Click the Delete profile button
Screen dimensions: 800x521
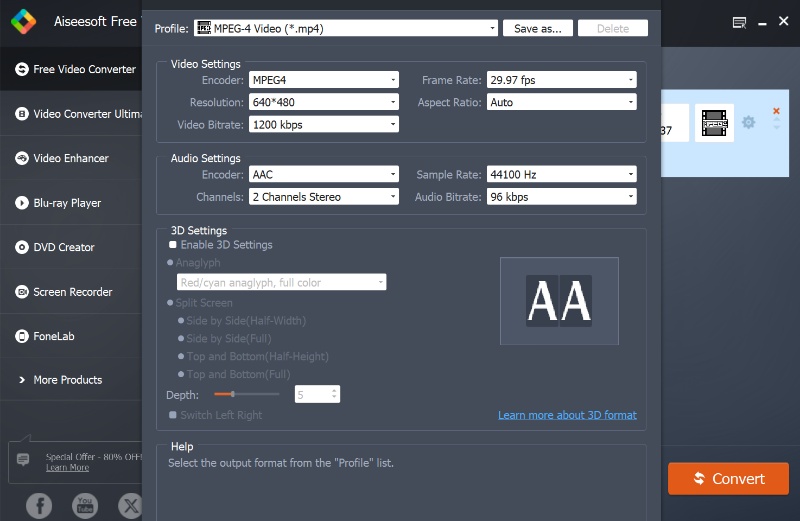tap(613, 28)
